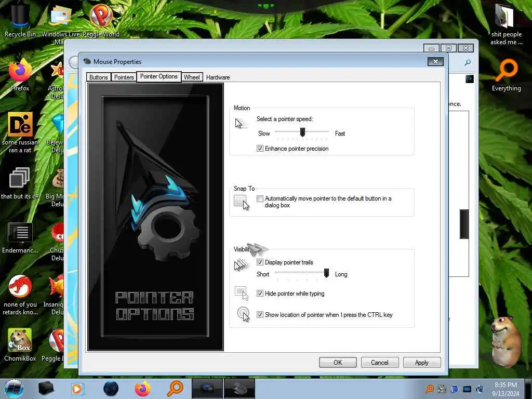Click the Pointer Options artwork panel

point(155,217)
